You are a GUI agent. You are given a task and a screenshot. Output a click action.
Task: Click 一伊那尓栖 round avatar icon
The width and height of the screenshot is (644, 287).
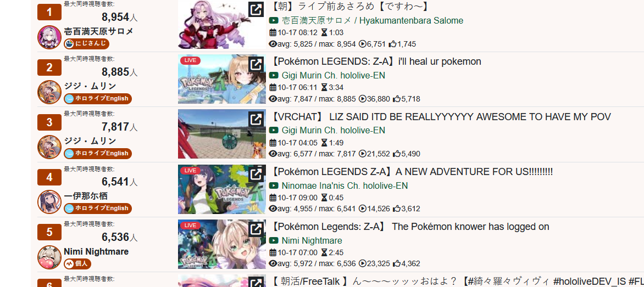(x=49, y=202)
